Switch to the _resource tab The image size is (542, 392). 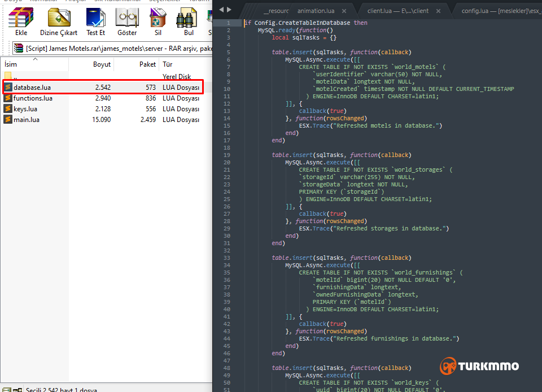point(276,11)
